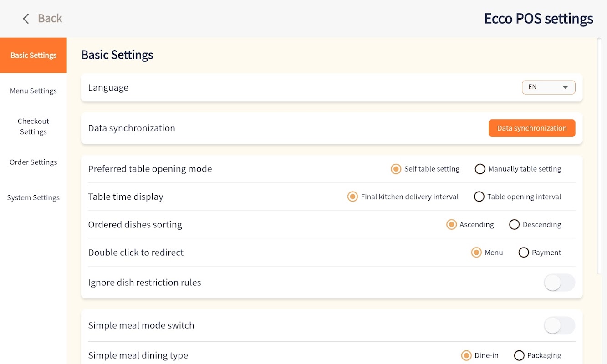Open the Language dropdown arrow
Viewport: 607px width, 364px height.
(565, 87)
